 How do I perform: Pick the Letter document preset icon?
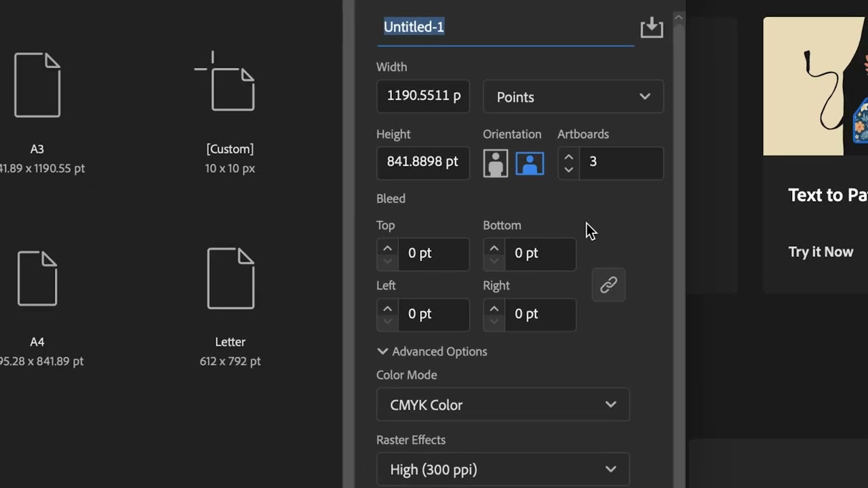point(231,278)
